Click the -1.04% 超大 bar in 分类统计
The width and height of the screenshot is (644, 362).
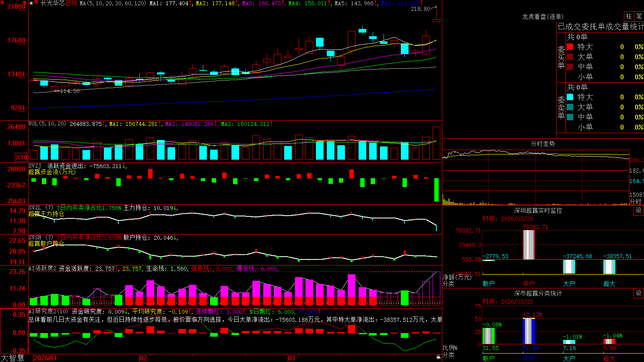[609, 341]
